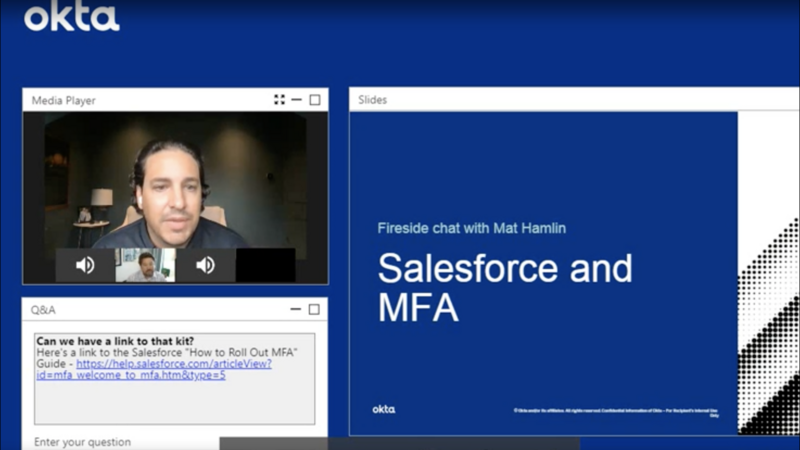Mute the left speaker audio icon
Image resolution: width=800 pixels, height=450 pixels.
coord(85,265)
